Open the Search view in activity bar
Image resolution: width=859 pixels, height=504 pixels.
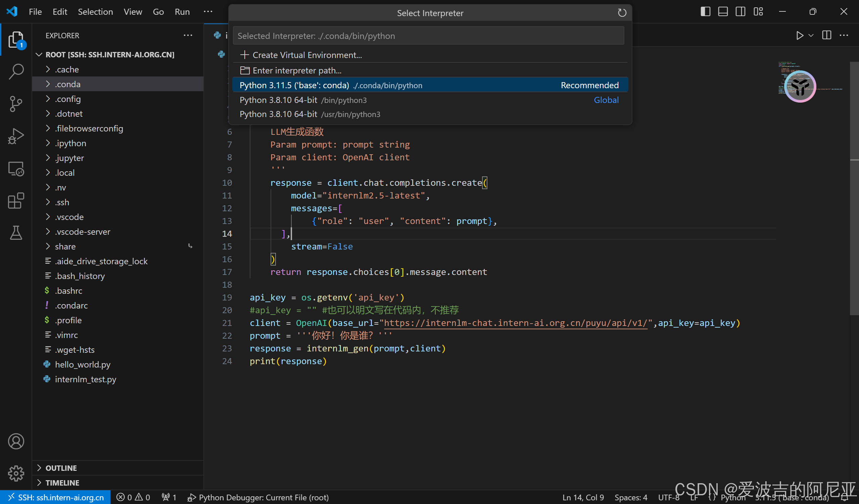(16, 72)
